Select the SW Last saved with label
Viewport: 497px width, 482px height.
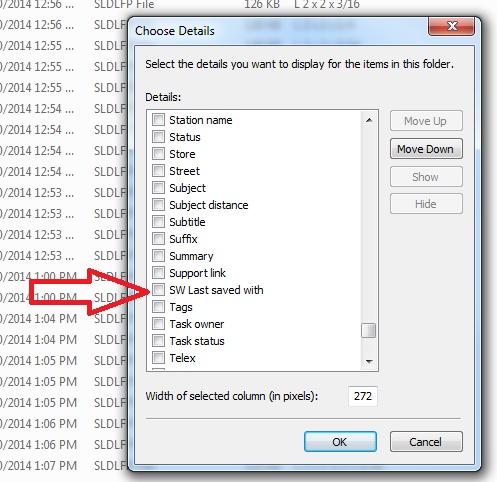[216, 290]
